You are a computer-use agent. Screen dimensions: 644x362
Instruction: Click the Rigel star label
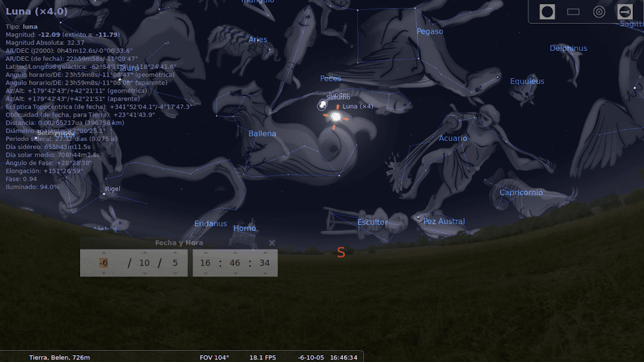113,189
